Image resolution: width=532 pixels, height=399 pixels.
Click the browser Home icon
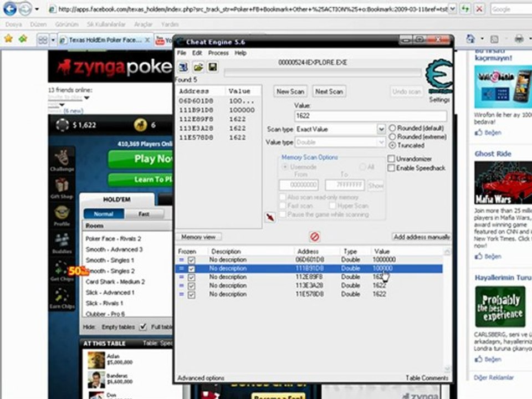click(471, 39)
